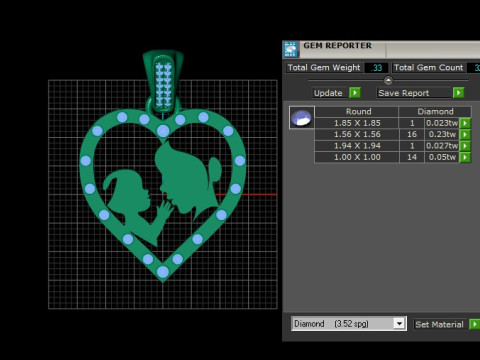
Task: Click the gem count cell showing 16
Action: click(412, 134)
